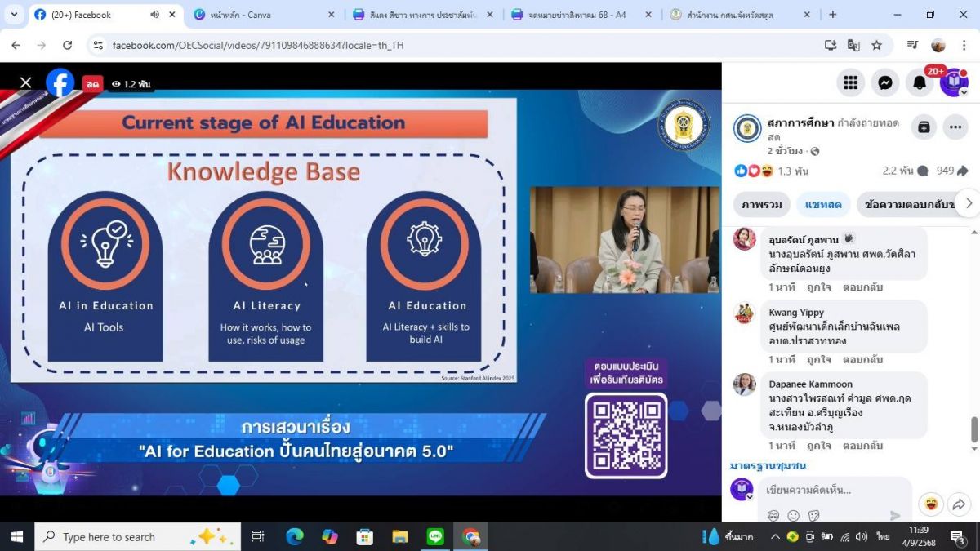
Task: Click the Facebook logo on the video
Action: coord(60,83)
